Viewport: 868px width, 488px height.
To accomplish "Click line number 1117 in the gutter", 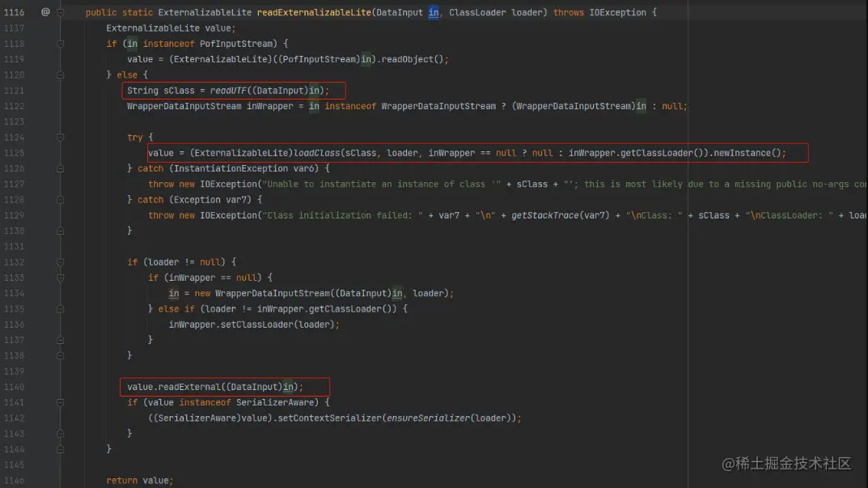I will [x=14, y=28].
